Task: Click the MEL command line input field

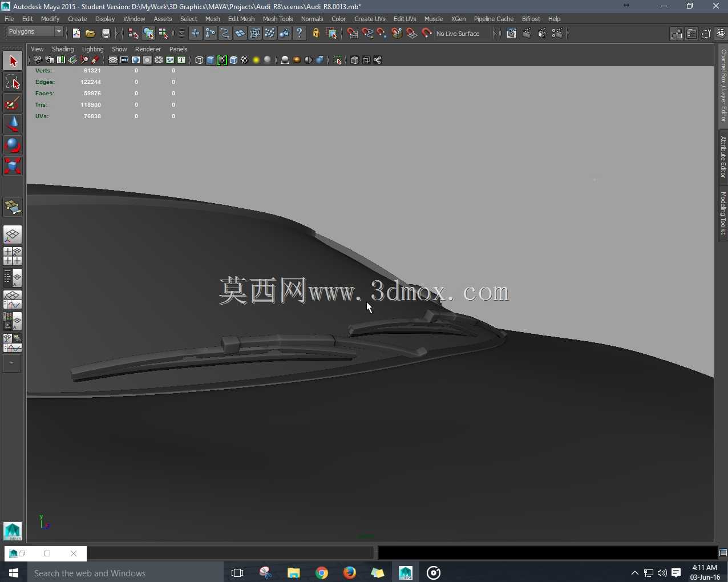Action: coord(230,552)
